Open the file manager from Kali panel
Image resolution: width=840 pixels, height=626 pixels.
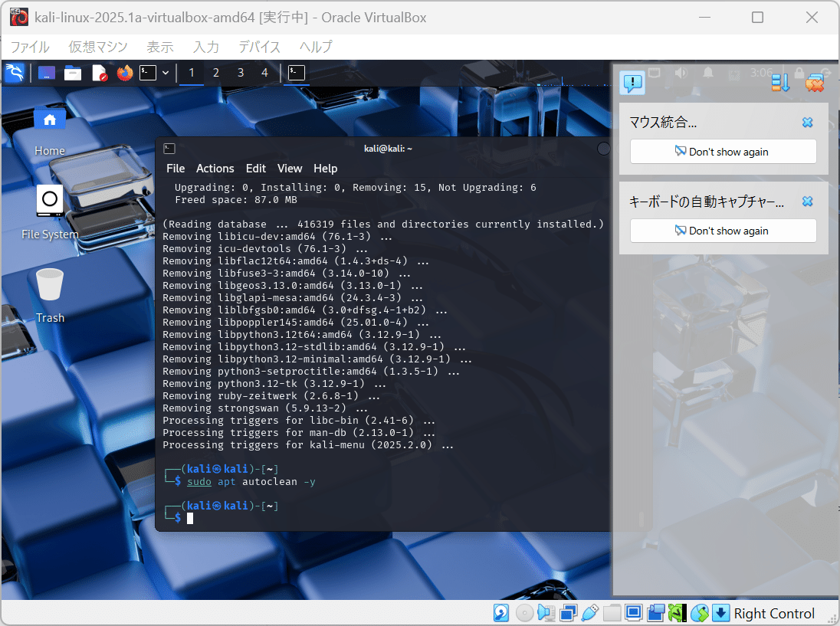click(72, 72)
